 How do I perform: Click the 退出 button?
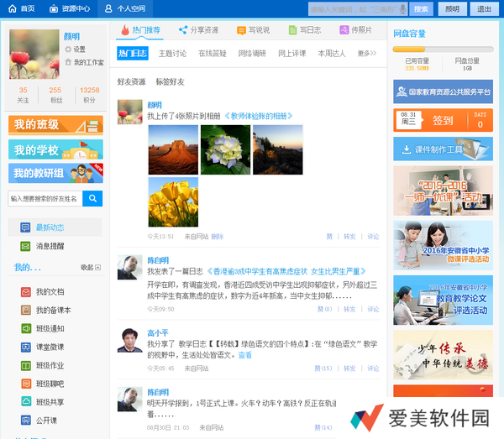pyautogui.click(x=484, y=9)
